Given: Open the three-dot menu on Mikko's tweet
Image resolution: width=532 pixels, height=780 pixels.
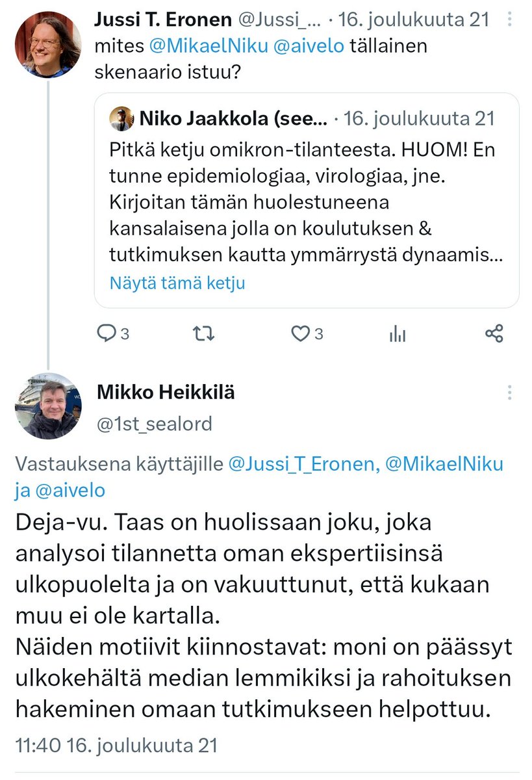Looking at the screenshot, I should point(510,393).
